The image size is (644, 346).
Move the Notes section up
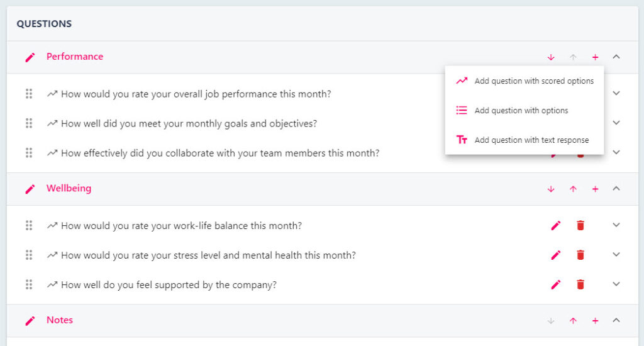pyautogui.click(x=573, y=321)
